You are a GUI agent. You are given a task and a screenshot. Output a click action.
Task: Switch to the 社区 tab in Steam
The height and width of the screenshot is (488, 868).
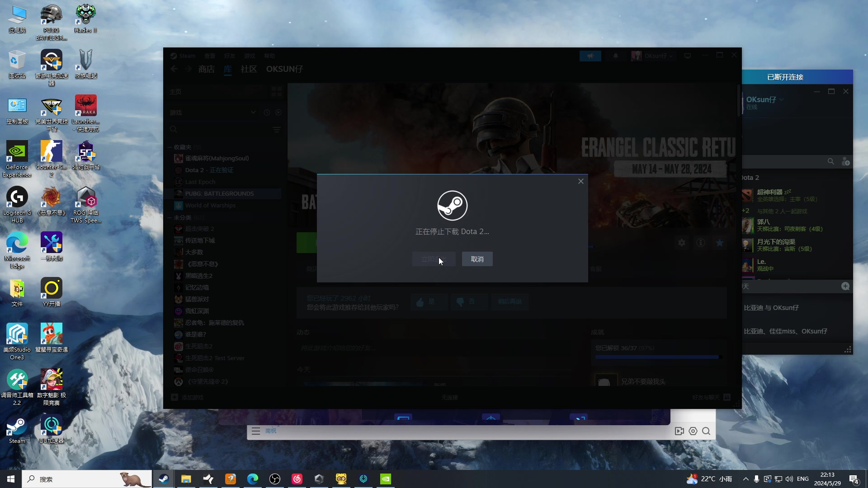(249, 69)
